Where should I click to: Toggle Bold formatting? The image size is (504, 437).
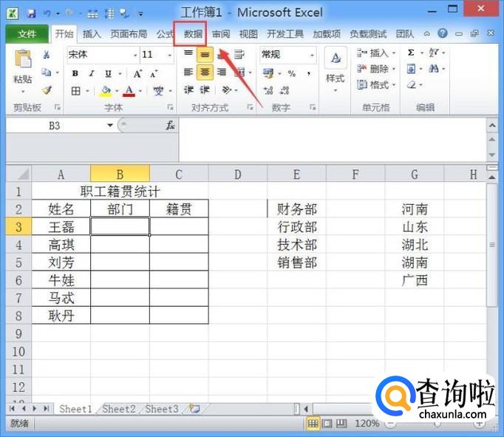pos(75,73)
